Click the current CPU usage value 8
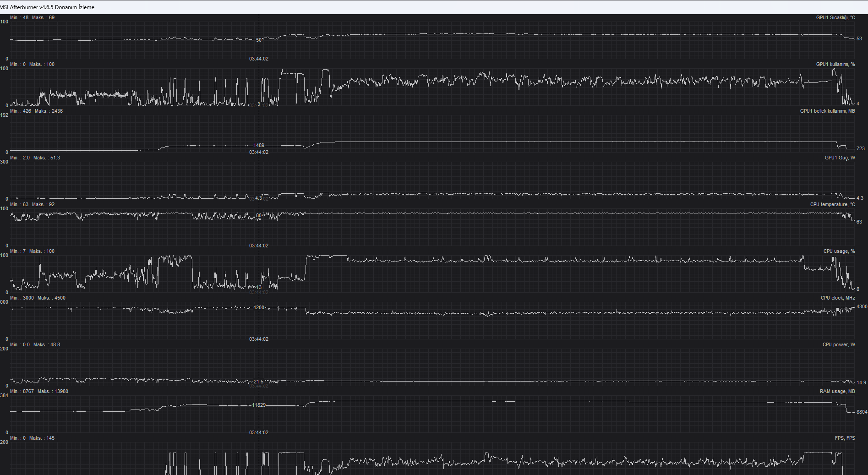Viewport: 868px width, 475px height. click(x=858, y=289)
